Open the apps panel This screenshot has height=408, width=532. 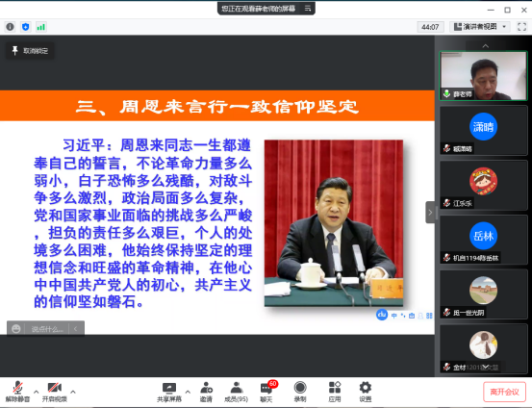(x=335, y=392)
